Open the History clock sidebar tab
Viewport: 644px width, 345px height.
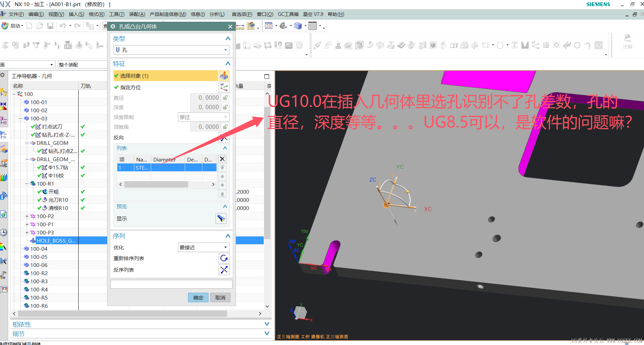pyautogui.click(x=3, y=232)
